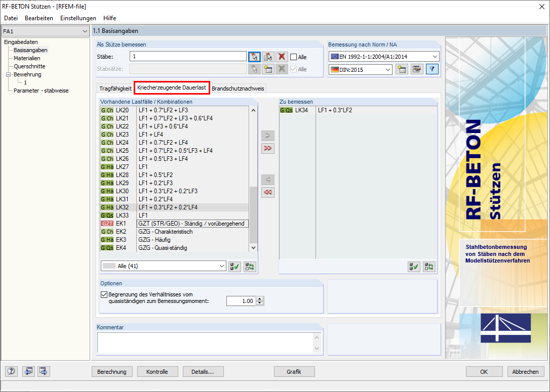Invert load case selection with invert icon
This screenshot has height=392, width=550.
pos(249,266)
